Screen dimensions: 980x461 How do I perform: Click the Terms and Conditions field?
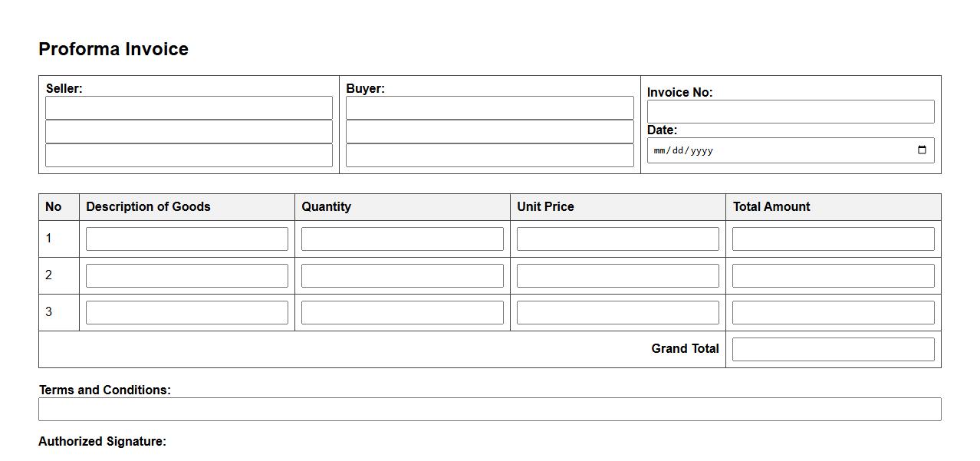point(489,409)
